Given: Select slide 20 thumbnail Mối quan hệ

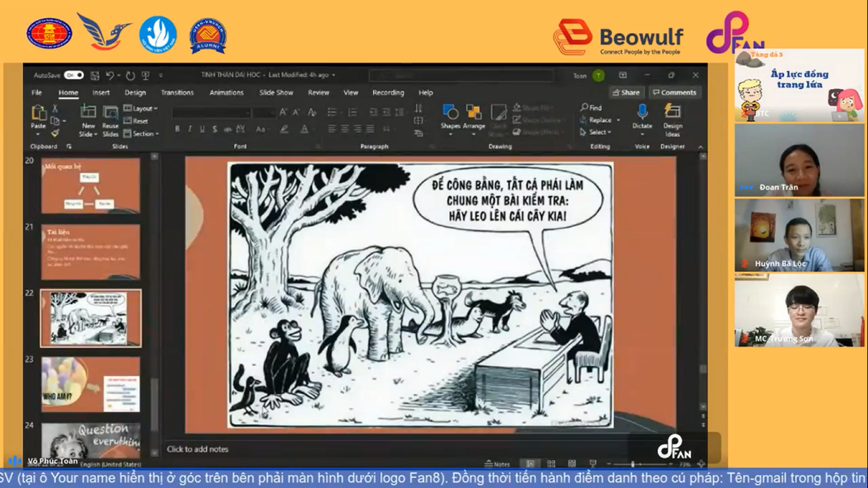Looking at the screenshot, I should click(90, 186).
